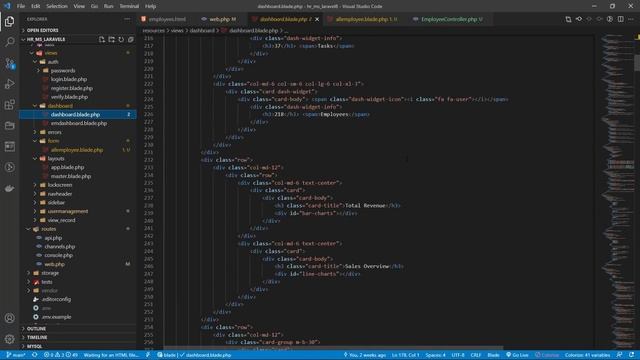Open the Extensions view
This screenshot has width=640, height=360.
tap(9, 105)
